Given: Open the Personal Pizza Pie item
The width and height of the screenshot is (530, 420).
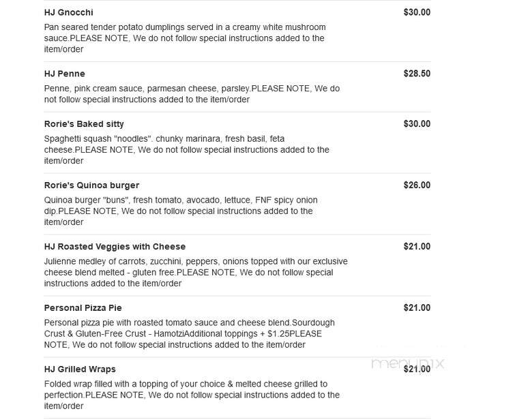Looking at the screenshot, I should [x=83, y=308].
